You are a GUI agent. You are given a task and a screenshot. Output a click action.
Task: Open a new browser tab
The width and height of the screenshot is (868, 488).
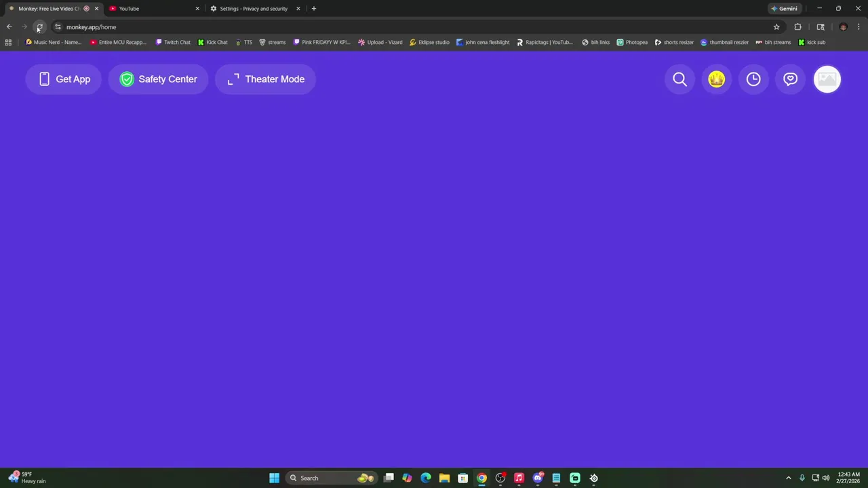[x=313, y=9]
